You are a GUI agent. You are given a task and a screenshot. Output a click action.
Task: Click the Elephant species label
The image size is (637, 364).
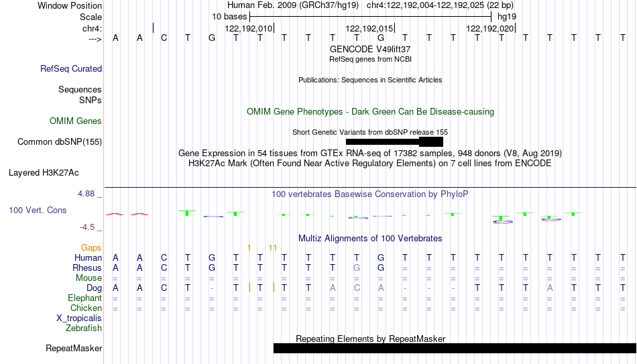click(85, 298)
